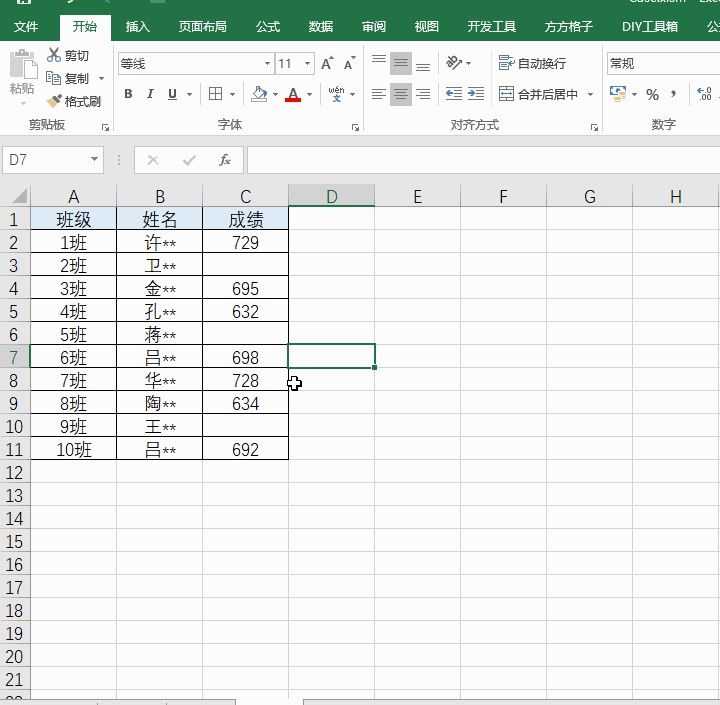Select the Format Painter brush
This screenshot has height=705, width=720.
click(54, 101)
